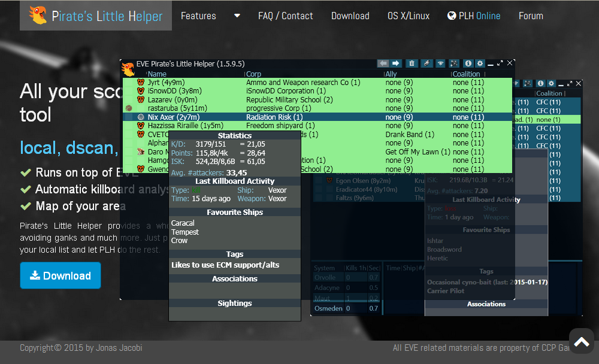The image size is (599, 364).
Task: Open settings gear in the background PLH window
Action: click(x=551, y=83)
